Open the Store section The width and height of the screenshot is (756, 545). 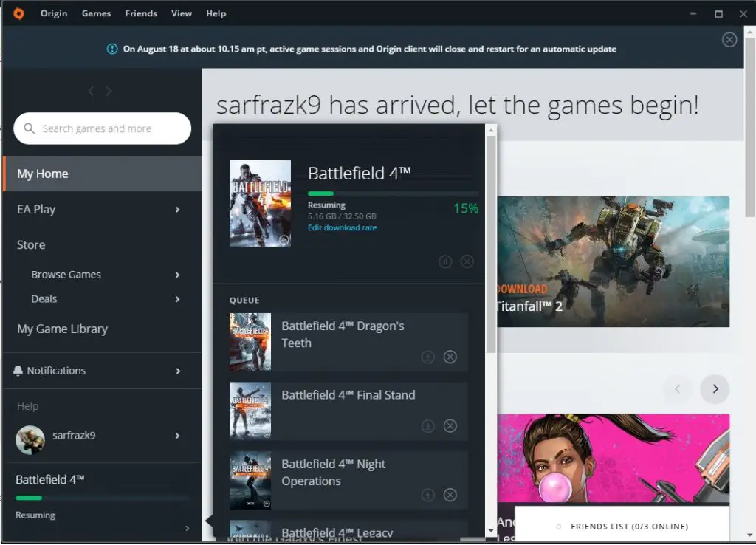coord(31,245)
